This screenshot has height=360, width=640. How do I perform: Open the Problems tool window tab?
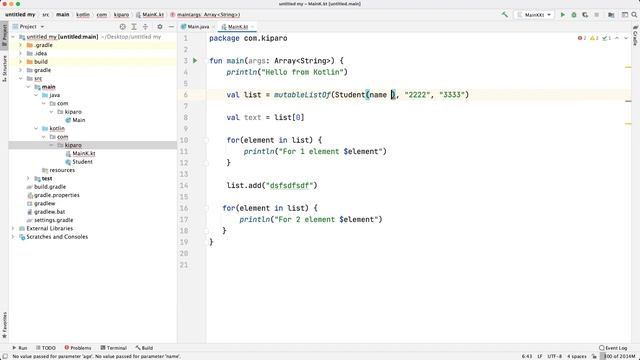[78, 348]
